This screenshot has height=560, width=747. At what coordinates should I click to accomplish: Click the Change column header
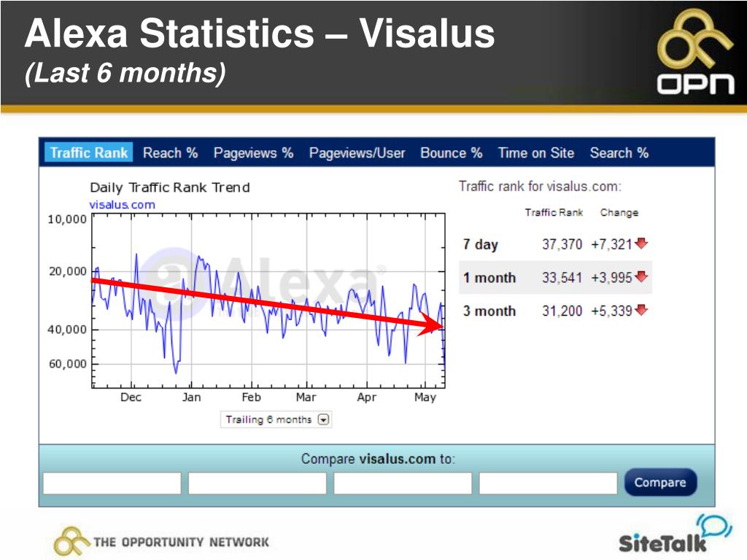[x=619, y=212]
